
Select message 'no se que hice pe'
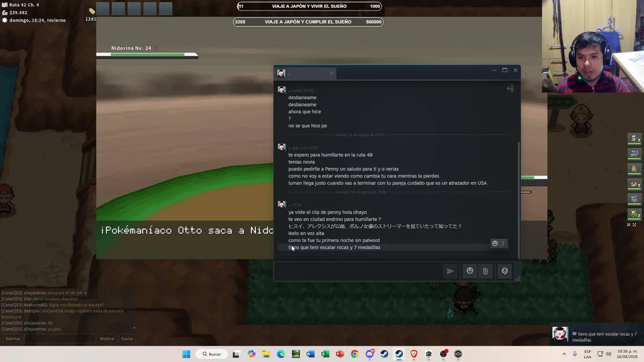click(x=307, y=126)
